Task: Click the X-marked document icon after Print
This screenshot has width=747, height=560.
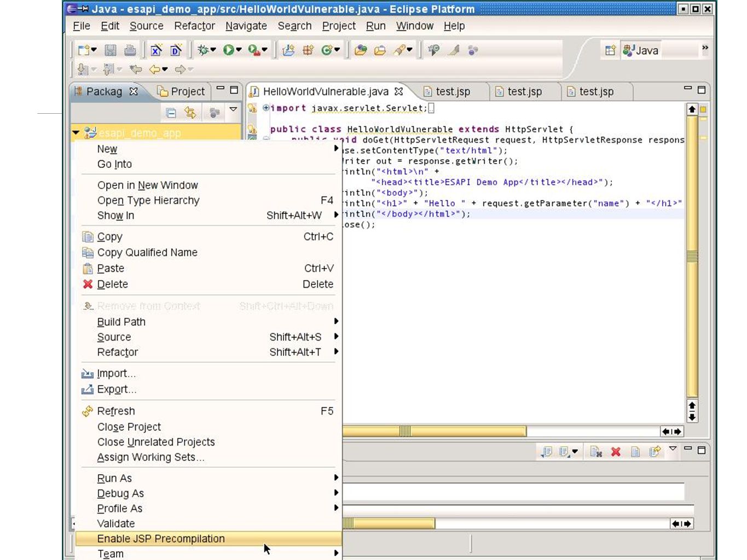Action: coord(156,50)
